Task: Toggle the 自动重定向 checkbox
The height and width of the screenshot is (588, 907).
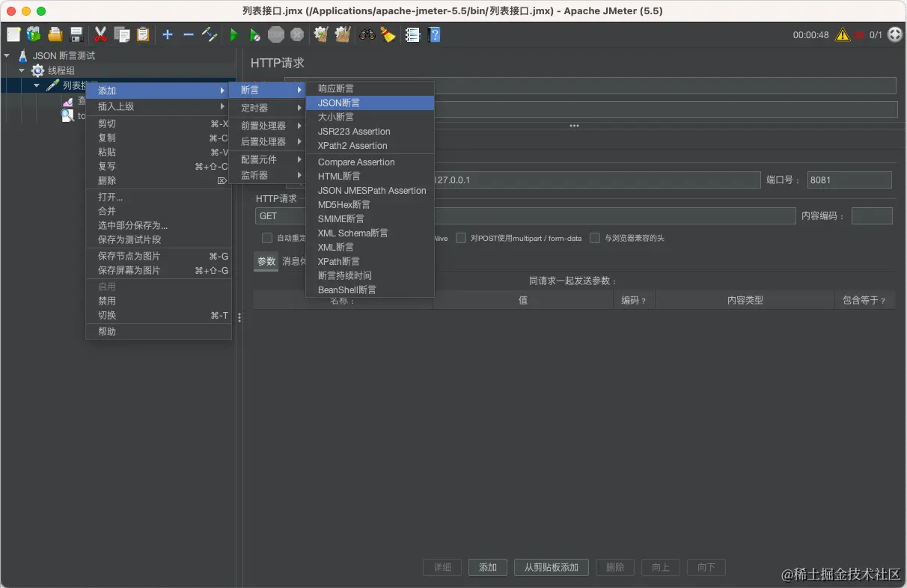Action: (x=266, y=238)
